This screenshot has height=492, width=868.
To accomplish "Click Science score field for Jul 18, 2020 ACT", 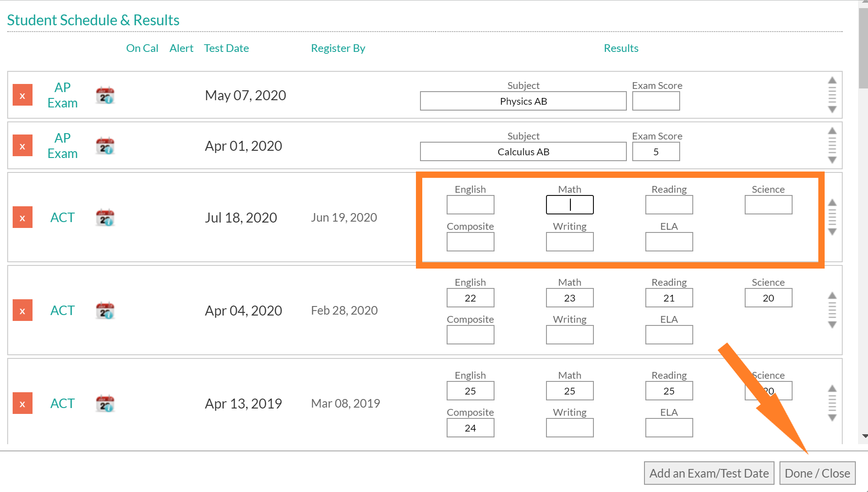I will pyautogui.click(x=768, y=205).
